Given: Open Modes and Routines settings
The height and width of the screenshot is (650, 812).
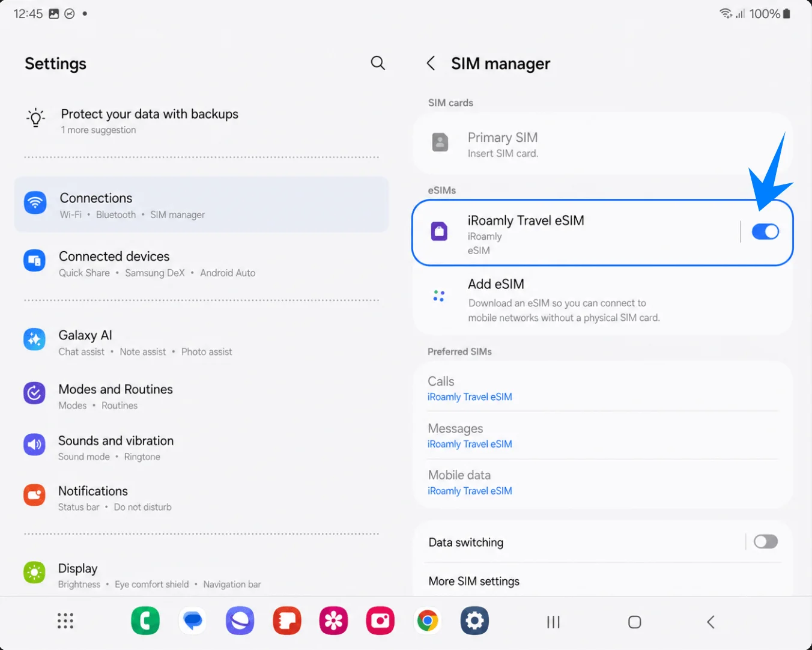Looking at the screenshot, I should pos(201,396).
